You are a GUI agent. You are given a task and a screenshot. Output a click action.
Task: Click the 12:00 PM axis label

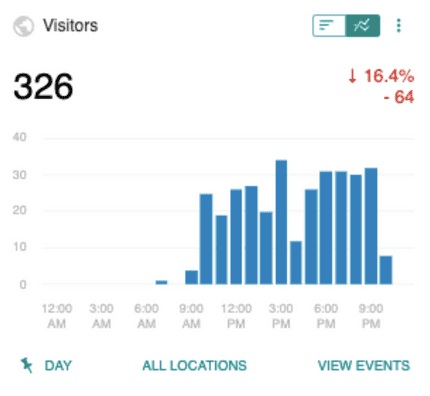(x=236, y=316)
